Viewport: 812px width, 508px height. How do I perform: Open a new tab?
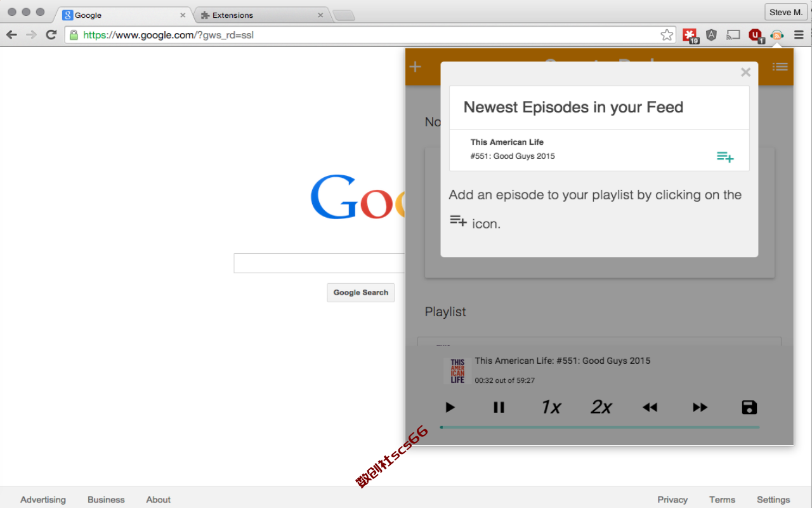point(343,15)
